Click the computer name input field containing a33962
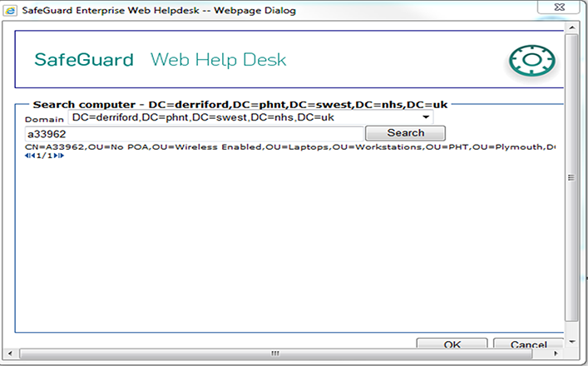This screenshot has height=366, width=588. point(195,134)
